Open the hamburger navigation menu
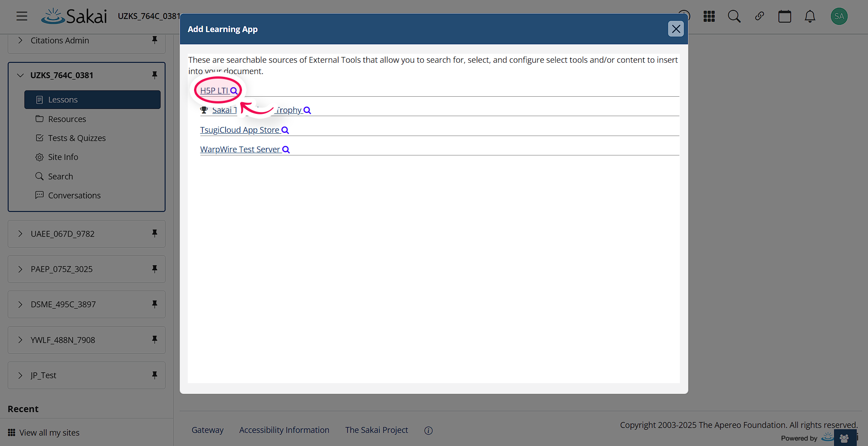Image resolution: width=868 pixels, height=446 pixels. (22, 16)
